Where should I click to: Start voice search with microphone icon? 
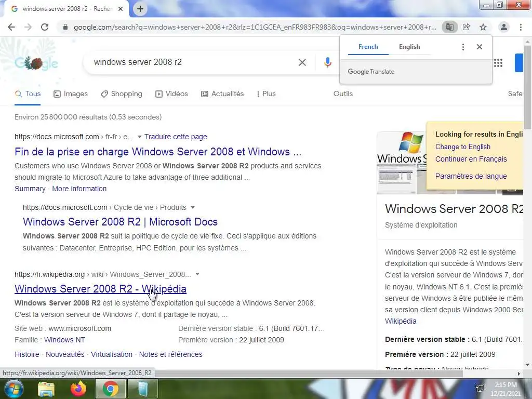click(327, 62)
